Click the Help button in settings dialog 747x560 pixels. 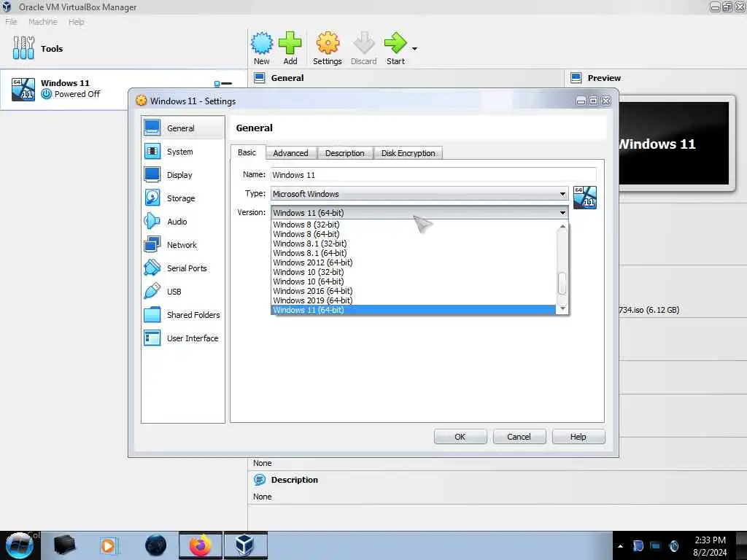(x=578, y=437)
